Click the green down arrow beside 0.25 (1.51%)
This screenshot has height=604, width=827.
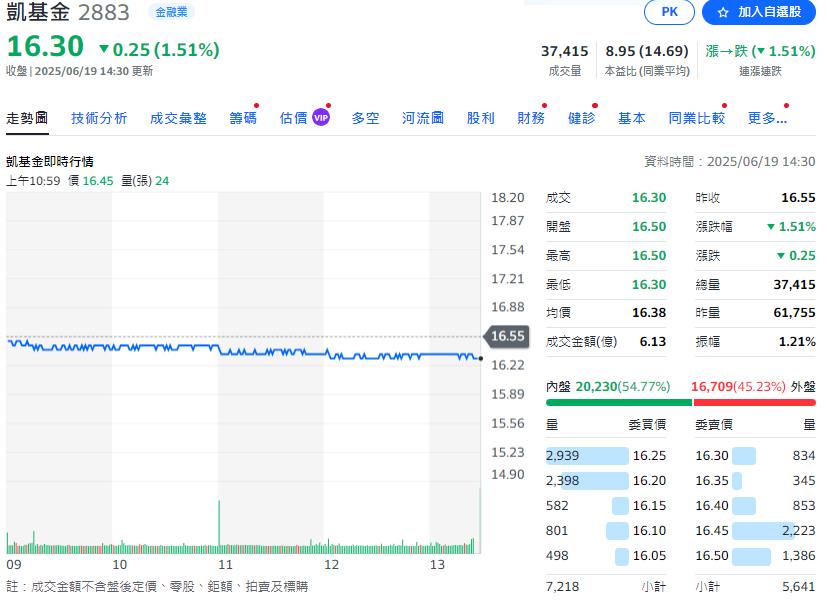104,49
